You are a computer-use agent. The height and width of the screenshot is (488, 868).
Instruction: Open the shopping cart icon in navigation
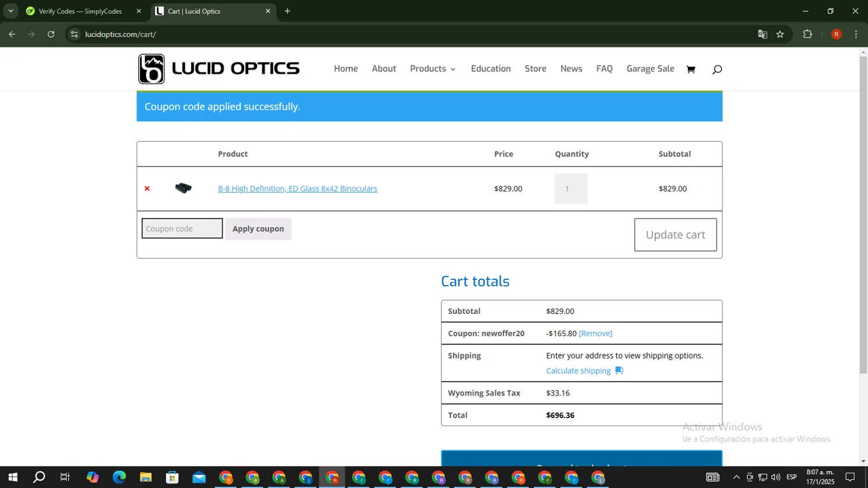point(690,69)
